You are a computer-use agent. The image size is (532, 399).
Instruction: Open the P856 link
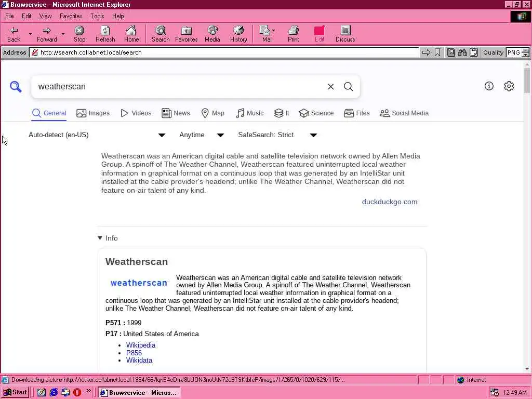(134, 353)
